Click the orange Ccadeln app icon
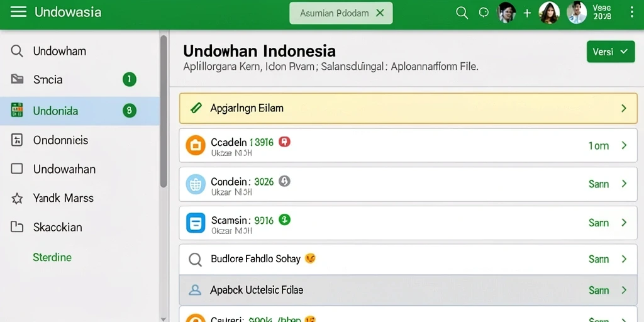This screenshot has width=644, height=322. (196, 145)
